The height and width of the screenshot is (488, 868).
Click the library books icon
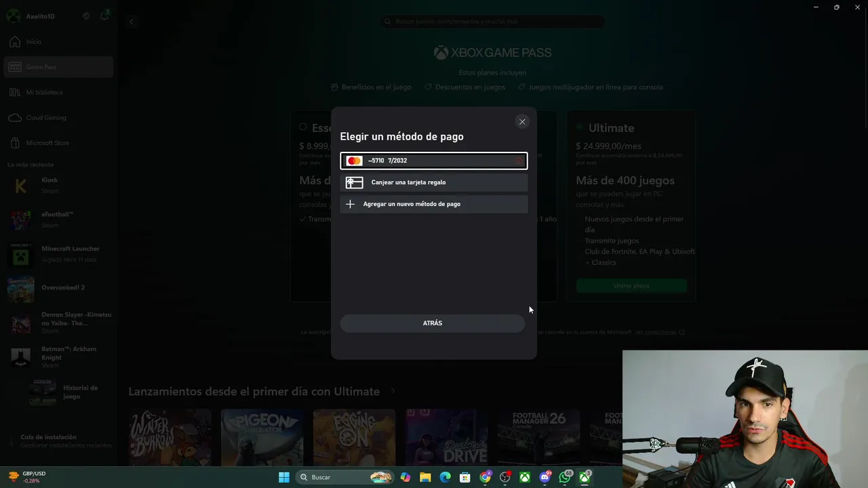14,92
